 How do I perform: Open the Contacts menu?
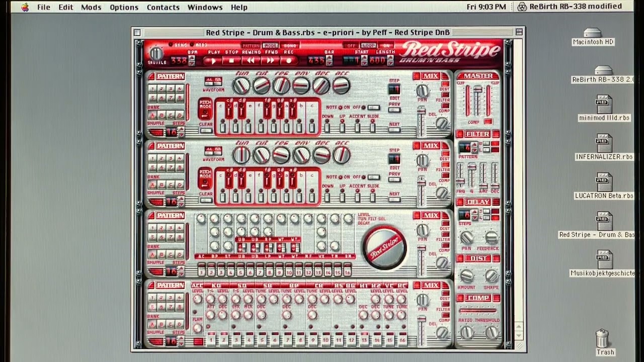[x=163, y=7]
